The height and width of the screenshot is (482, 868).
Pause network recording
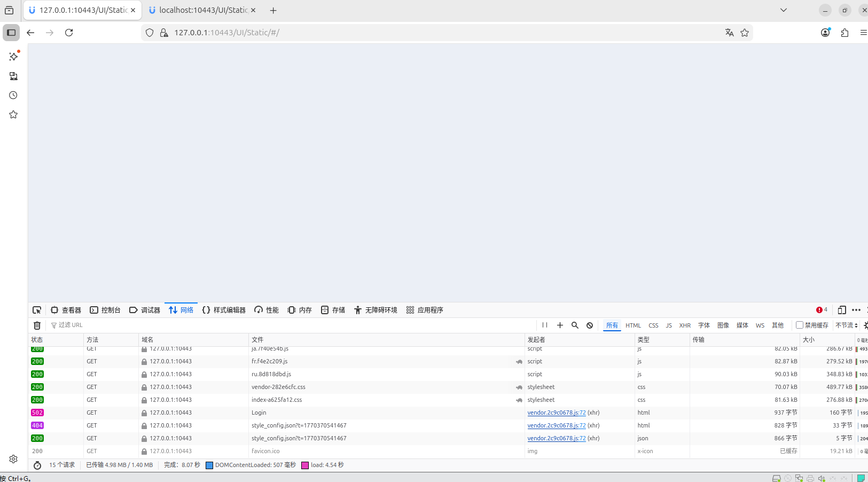pos(545,325)
